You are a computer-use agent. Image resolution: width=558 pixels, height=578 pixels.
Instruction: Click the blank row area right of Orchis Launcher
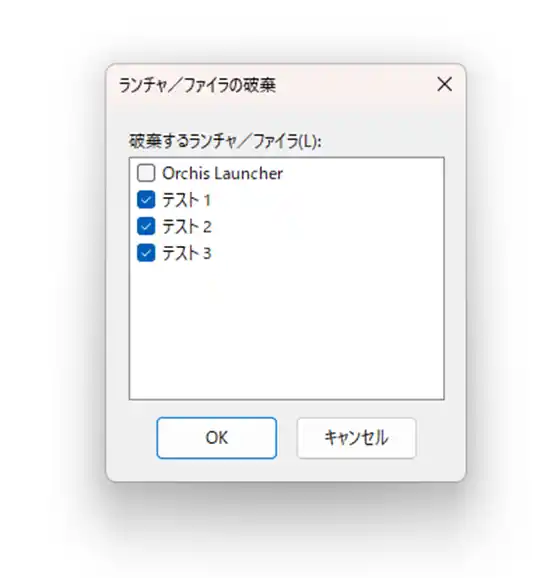(363, 173)
